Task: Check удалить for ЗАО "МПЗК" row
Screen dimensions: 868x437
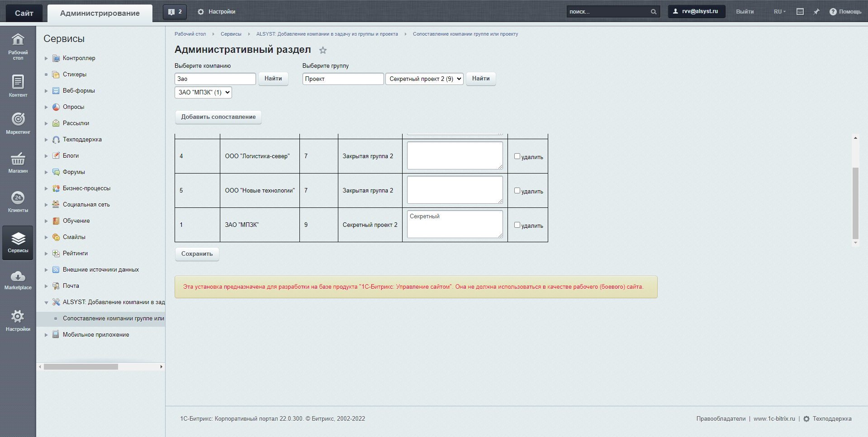Action: click(x=517, y=225)
